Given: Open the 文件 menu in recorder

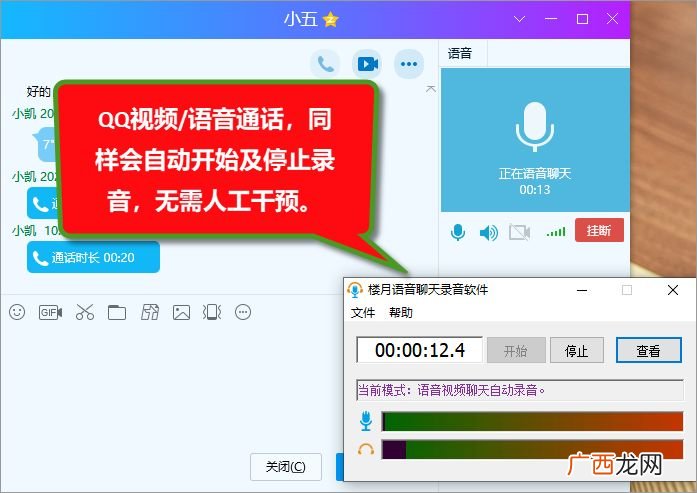Looking at the screenshot, I should pos(363,313).
